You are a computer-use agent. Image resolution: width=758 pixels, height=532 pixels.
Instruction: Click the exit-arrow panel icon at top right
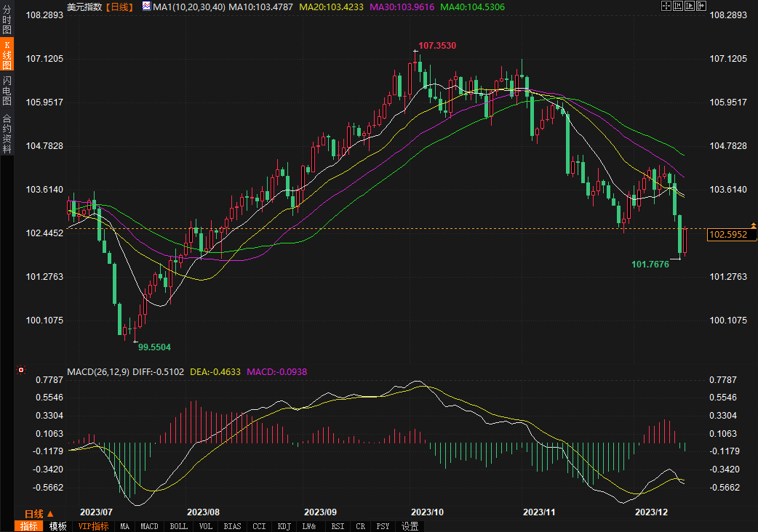[701, 6]
